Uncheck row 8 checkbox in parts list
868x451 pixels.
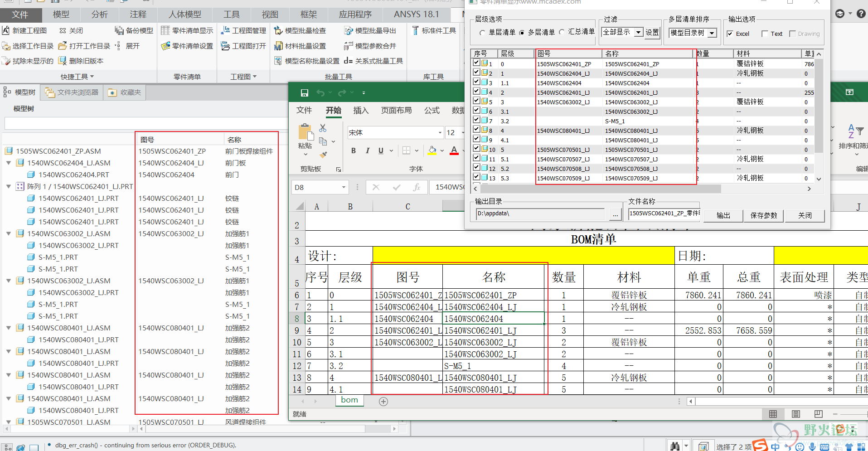pos(476,129)
